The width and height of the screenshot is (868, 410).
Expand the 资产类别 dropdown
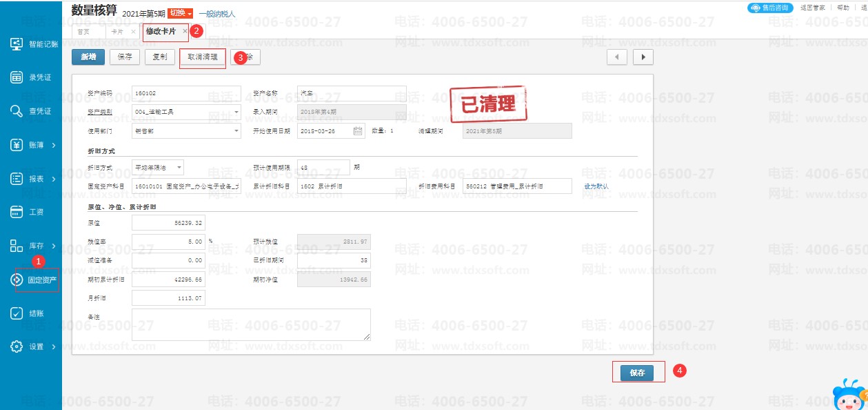pos(236,112)
